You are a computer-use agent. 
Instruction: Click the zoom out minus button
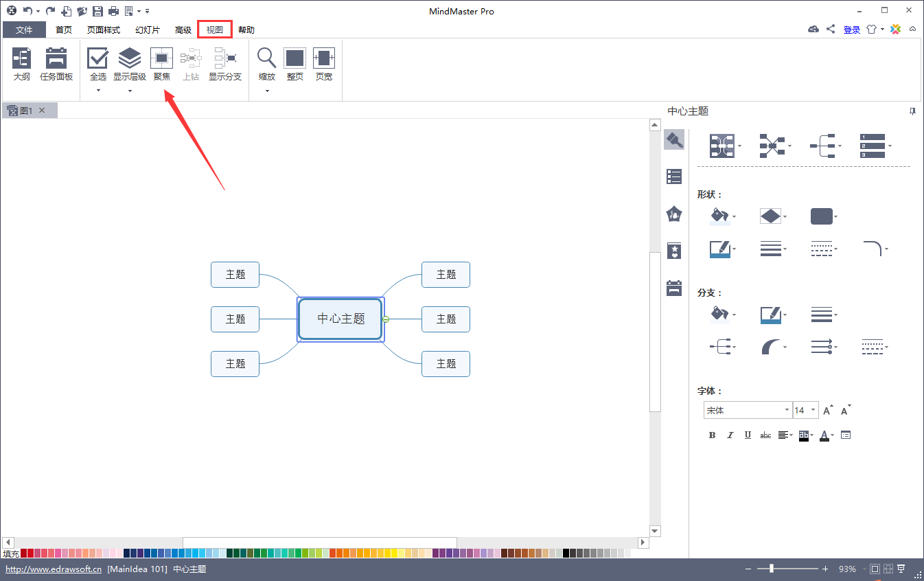[749, 569]
